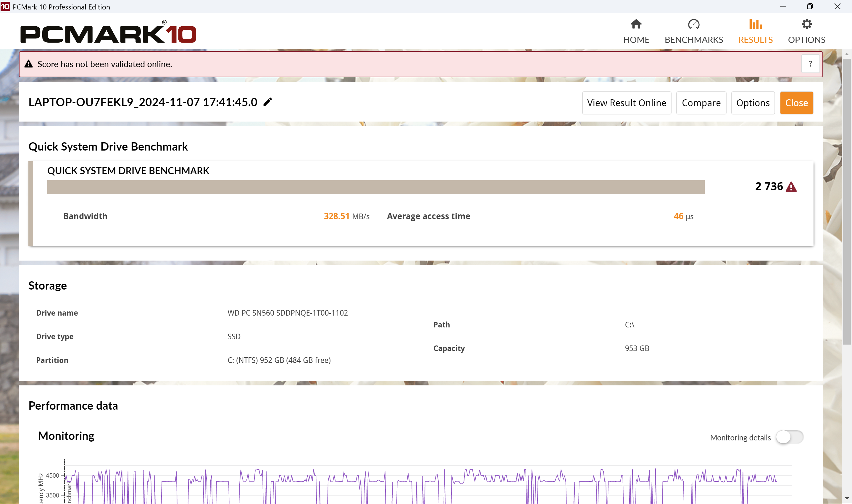Select the Results bar-chart icon

[755, 24]
